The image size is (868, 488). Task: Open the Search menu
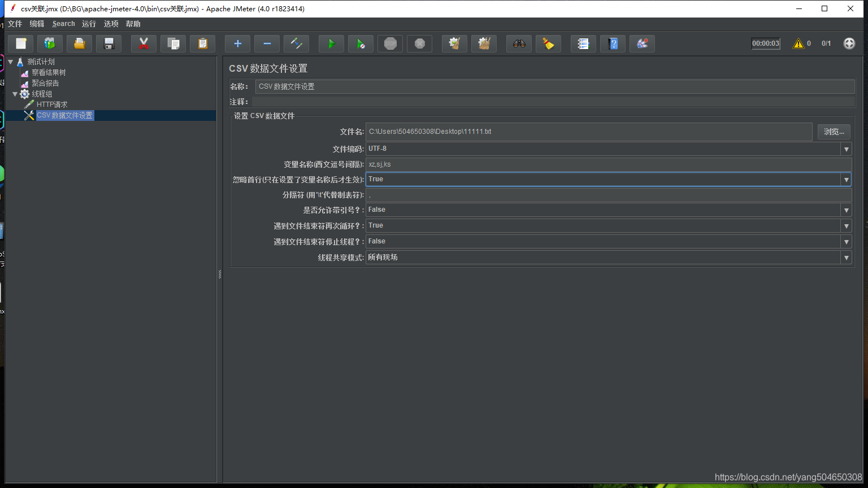[x=63, y=24]
